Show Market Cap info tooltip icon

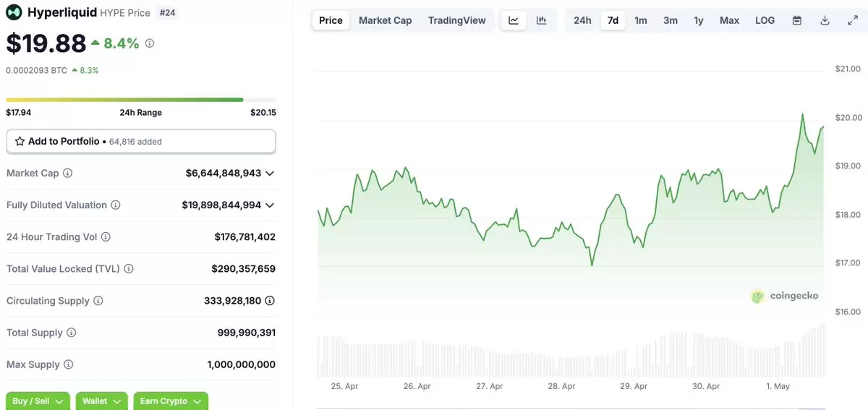pyautogui.click(x=68, y=174)
